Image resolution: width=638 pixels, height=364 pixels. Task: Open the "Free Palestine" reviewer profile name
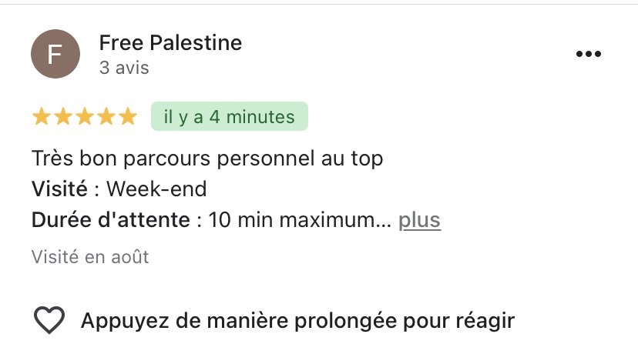tap(170, 43)
